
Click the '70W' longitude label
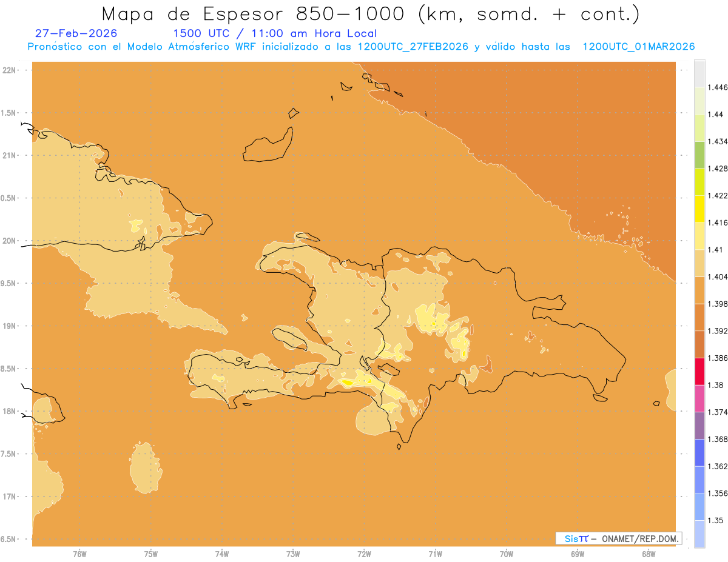507,554
